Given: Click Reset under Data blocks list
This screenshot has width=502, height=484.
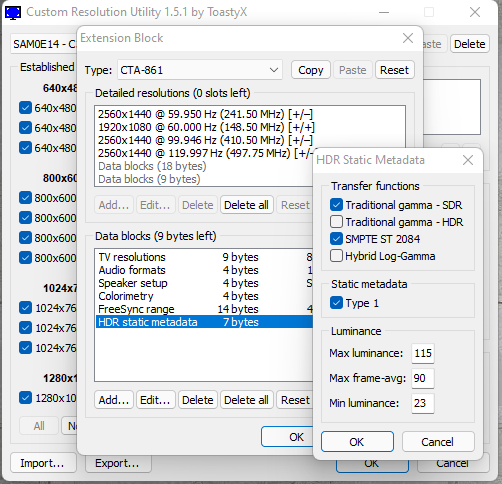Looking at the screenshot, I should click(295, 400).
